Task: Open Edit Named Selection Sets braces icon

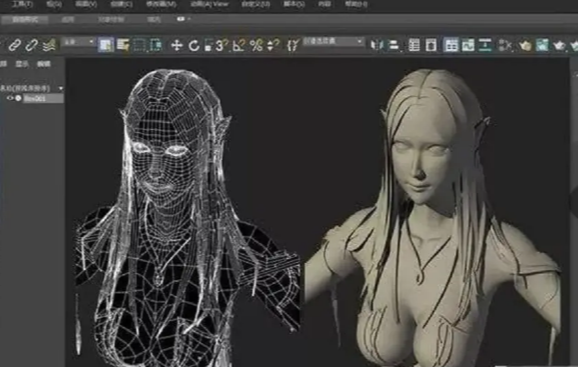Action: [293, 46]
